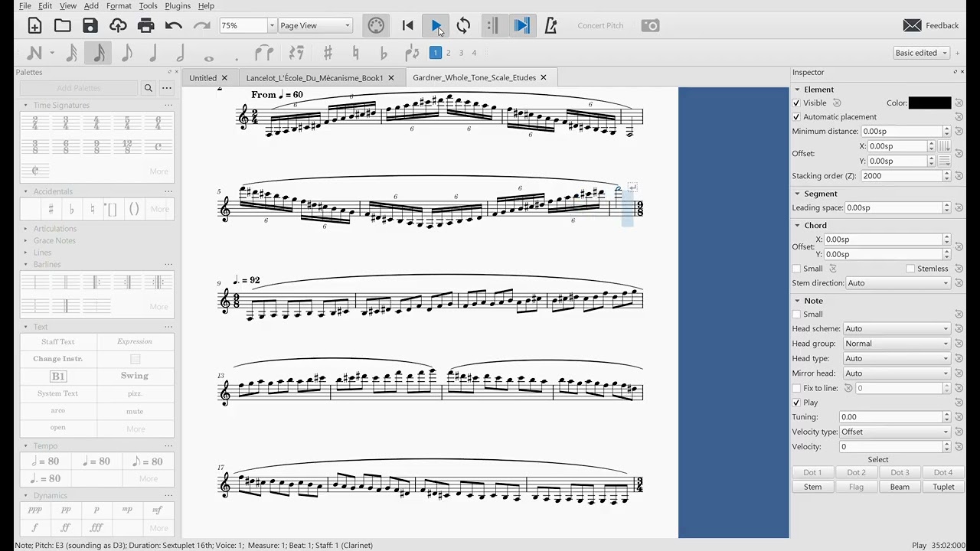Select Stem button in Inspector
This screenshot has height=551, width=980.
click(812, 487)
